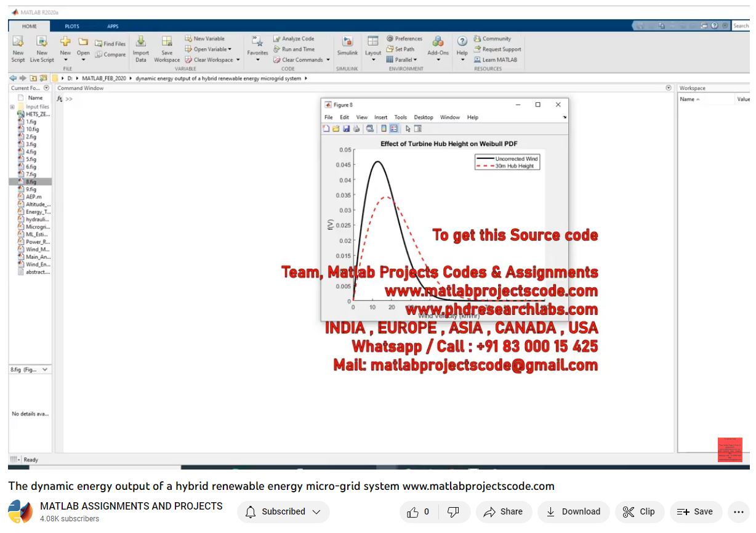Open Edit menu in Figure 8

(x=345, y=117)
